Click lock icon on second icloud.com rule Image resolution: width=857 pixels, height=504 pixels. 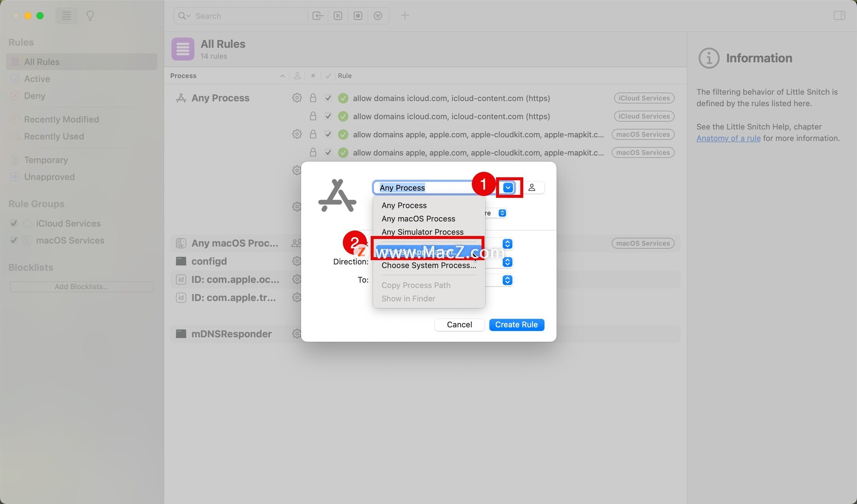click(313, 116)
